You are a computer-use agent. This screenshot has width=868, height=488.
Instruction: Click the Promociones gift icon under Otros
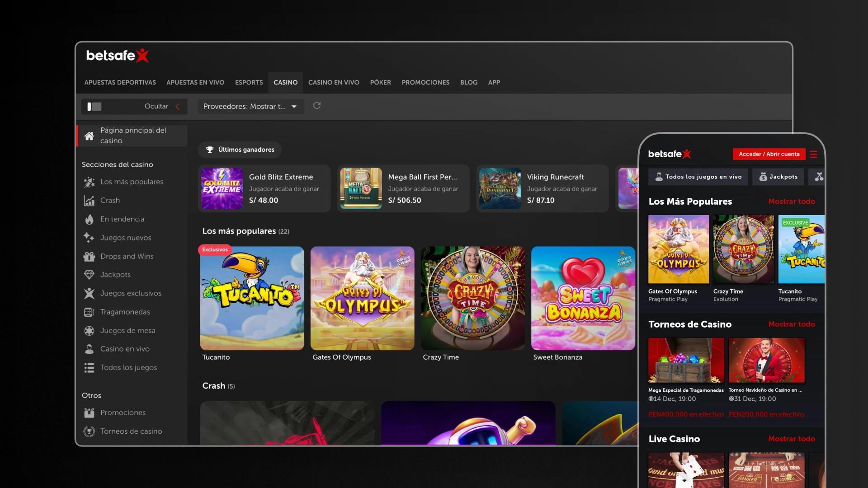89,413
